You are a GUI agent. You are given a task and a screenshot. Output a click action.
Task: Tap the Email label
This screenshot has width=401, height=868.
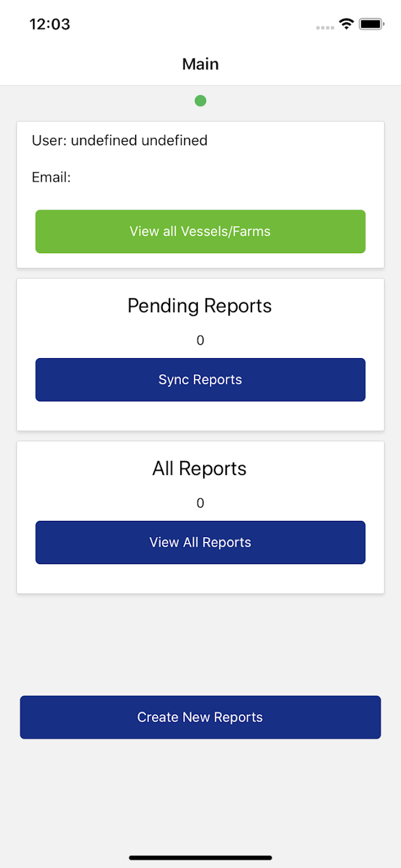click(x=51, y=177)
